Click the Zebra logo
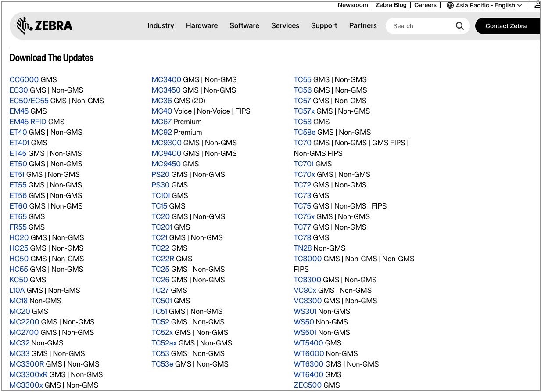541x392 pixels. (44, 26)
